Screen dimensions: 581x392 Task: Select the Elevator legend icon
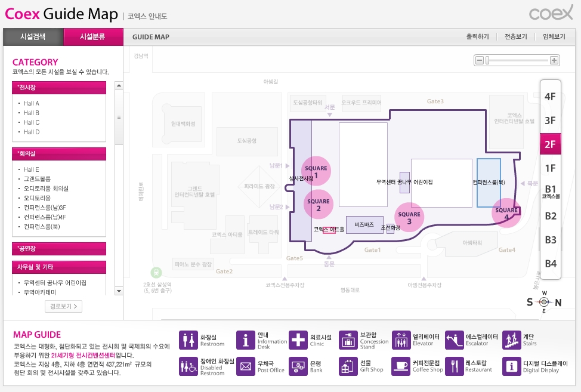401,340
